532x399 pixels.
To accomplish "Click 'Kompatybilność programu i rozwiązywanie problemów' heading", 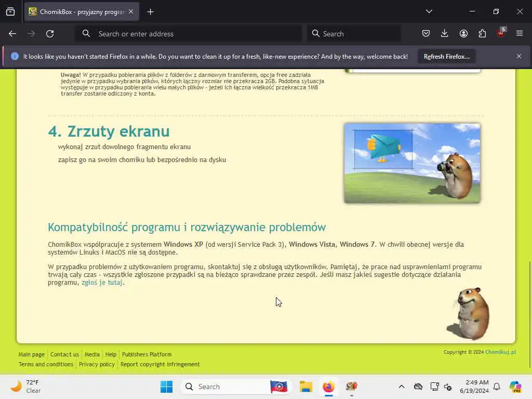I will point(187,227).
